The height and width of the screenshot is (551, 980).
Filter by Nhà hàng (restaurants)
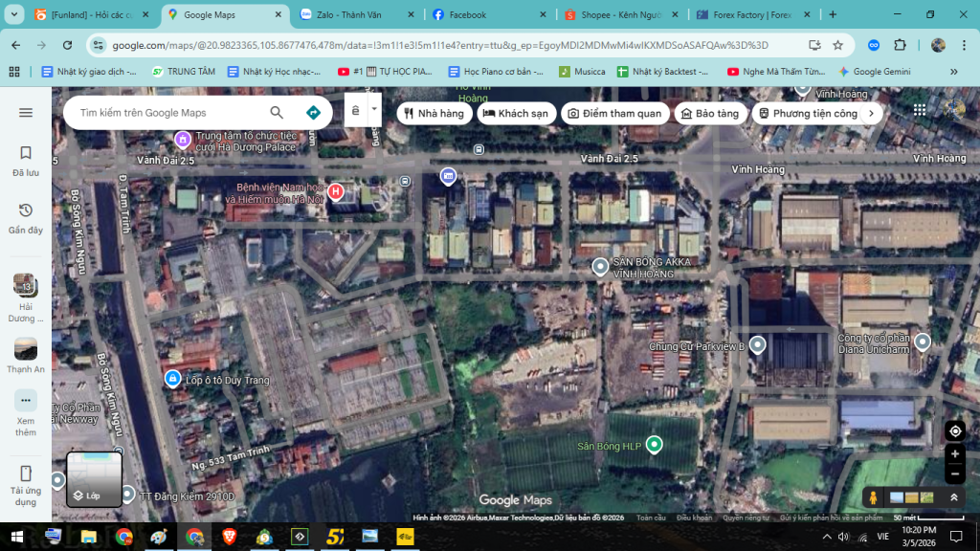(434, 113)
